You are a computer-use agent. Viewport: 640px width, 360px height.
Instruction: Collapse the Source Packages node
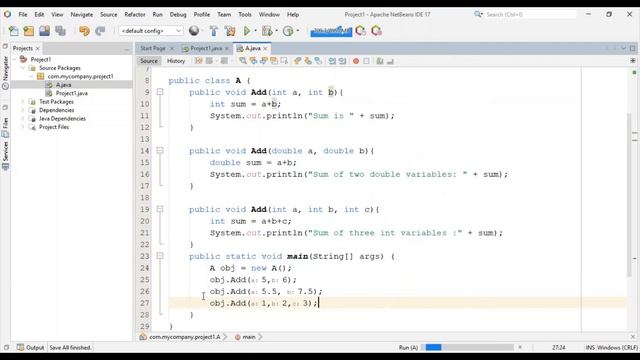(x=23, y=68)
